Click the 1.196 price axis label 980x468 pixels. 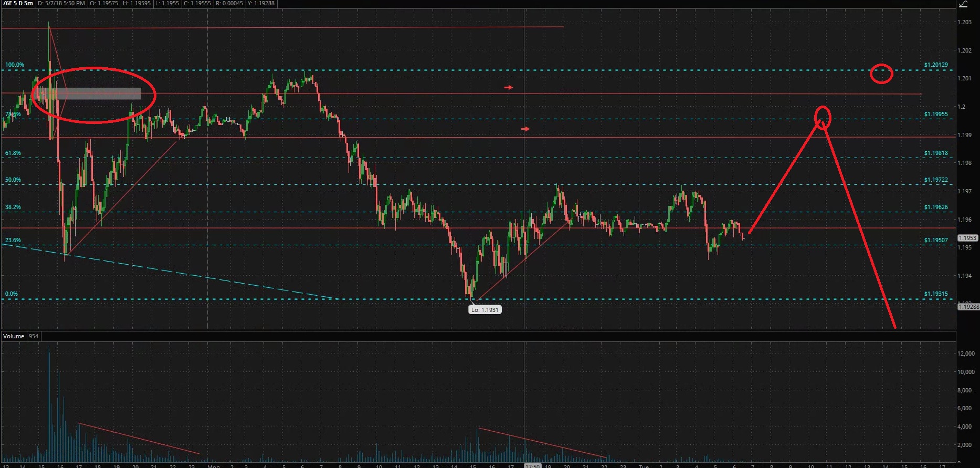(x=965, y=220)
